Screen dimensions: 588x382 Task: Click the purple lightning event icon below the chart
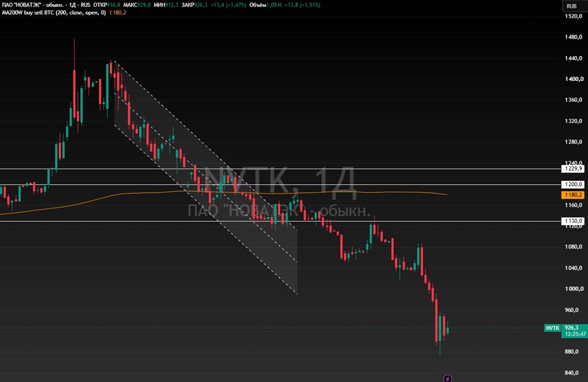[x=447, y=378]
